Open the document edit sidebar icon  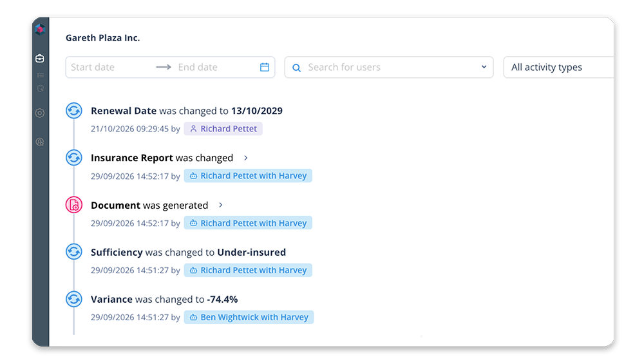pos(40,88)
